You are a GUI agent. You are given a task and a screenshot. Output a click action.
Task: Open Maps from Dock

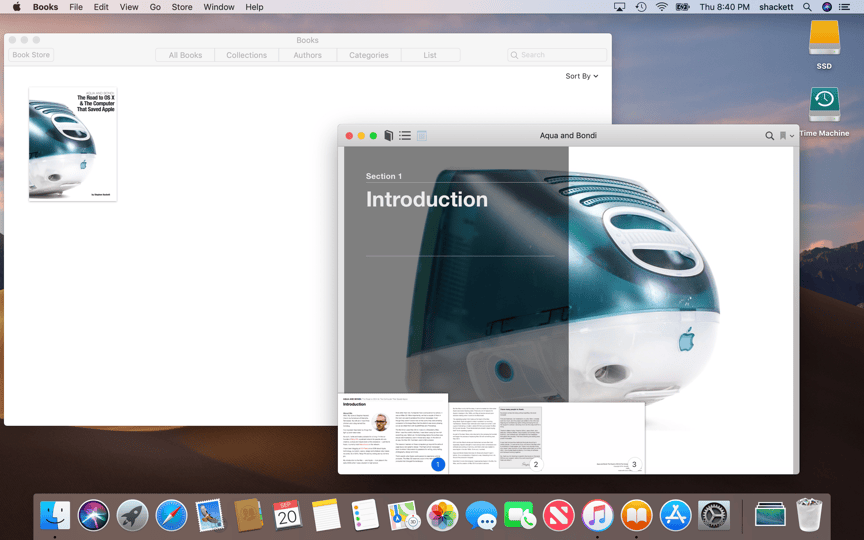[x=404, y=515]
